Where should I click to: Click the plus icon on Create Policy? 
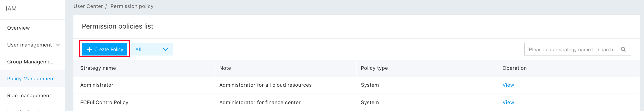tap(89, 49)
